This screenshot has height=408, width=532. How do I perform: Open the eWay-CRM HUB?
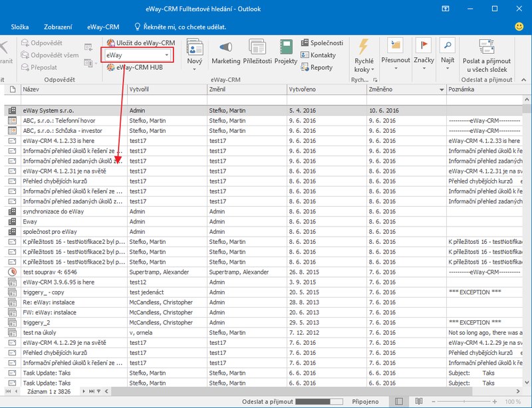(135, 68)
